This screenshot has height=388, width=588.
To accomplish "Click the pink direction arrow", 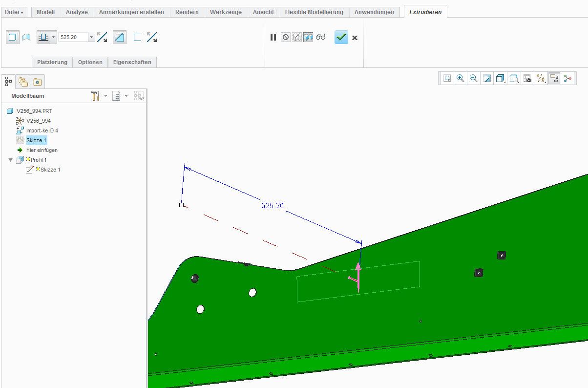I will click(358, 277).
